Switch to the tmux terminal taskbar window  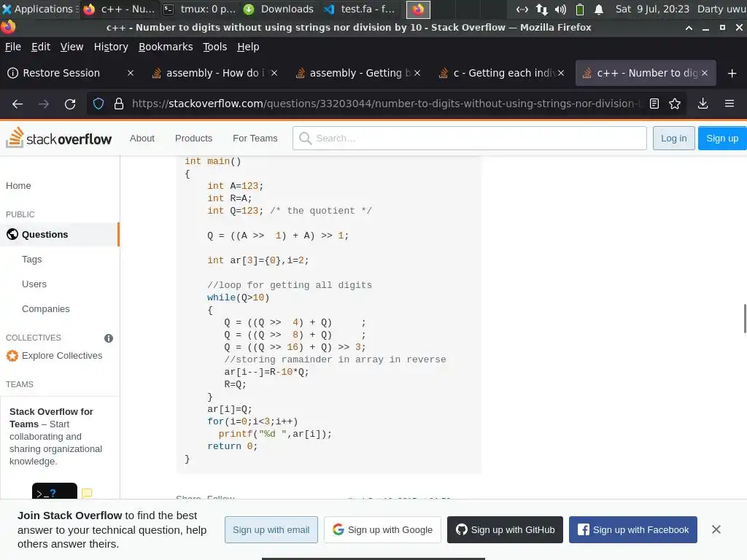click(199, 9)
